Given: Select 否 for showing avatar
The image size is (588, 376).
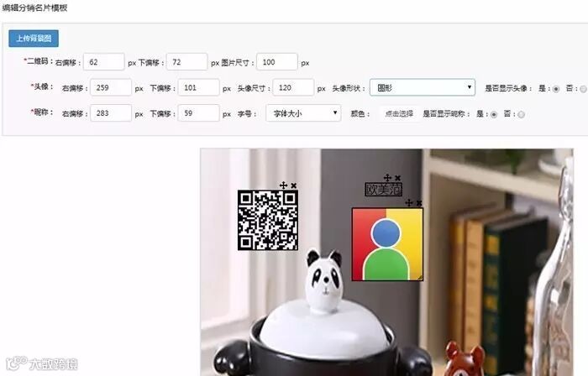Looking at the screenshot, I should click(x=583, y=89).
